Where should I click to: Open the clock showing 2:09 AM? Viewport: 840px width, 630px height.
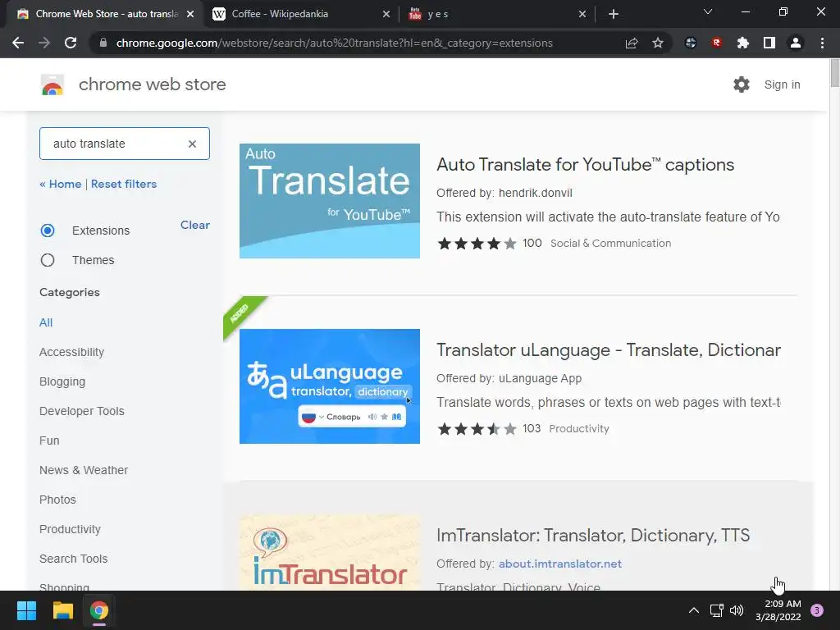click(x=778, y=610)
